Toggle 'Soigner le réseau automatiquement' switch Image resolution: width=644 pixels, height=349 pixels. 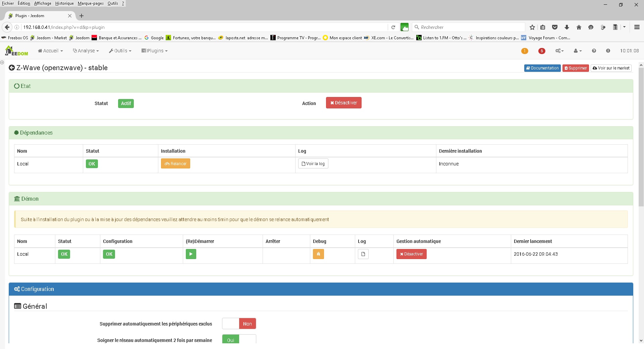(239, 339)
